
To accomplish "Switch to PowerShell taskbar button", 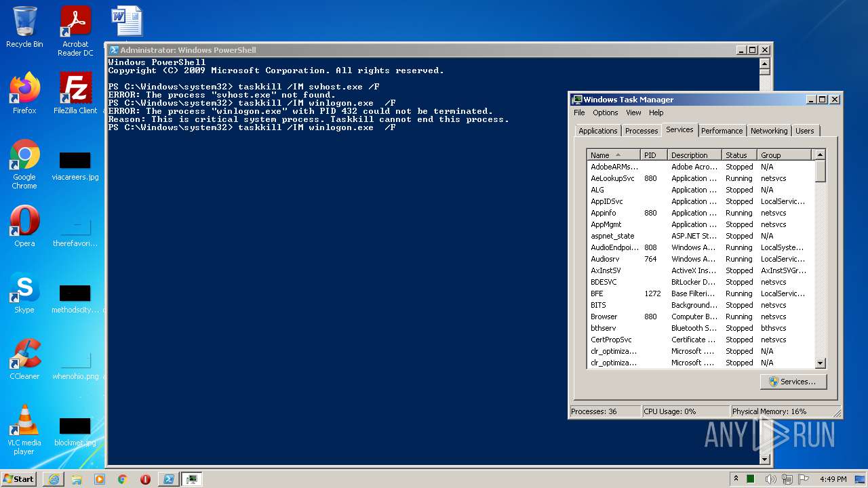I will click(x=168, y=479).
